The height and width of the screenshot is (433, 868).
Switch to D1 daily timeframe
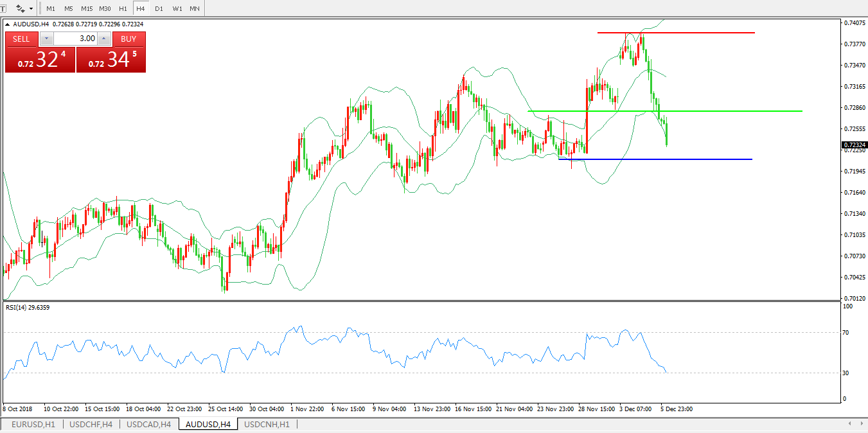coord(159,9)
